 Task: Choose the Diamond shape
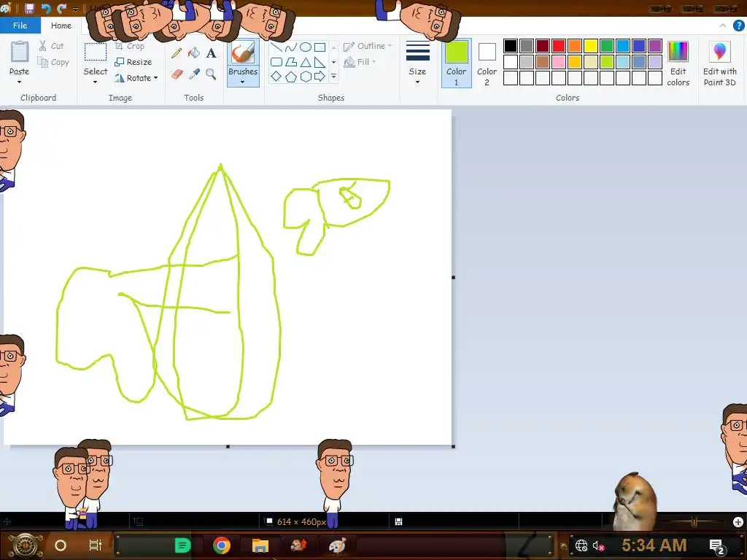click(276, 76)
